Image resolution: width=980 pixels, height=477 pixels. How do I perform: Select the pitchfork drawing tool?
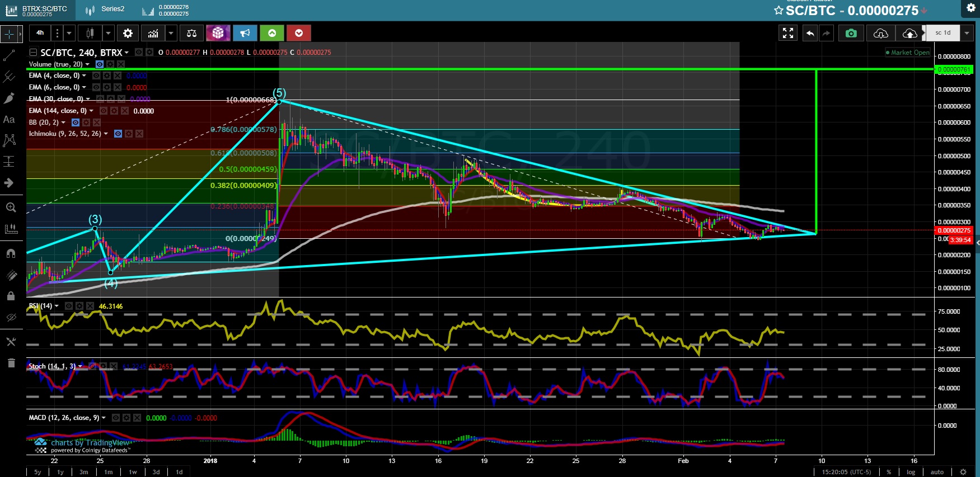coord(9,77)
